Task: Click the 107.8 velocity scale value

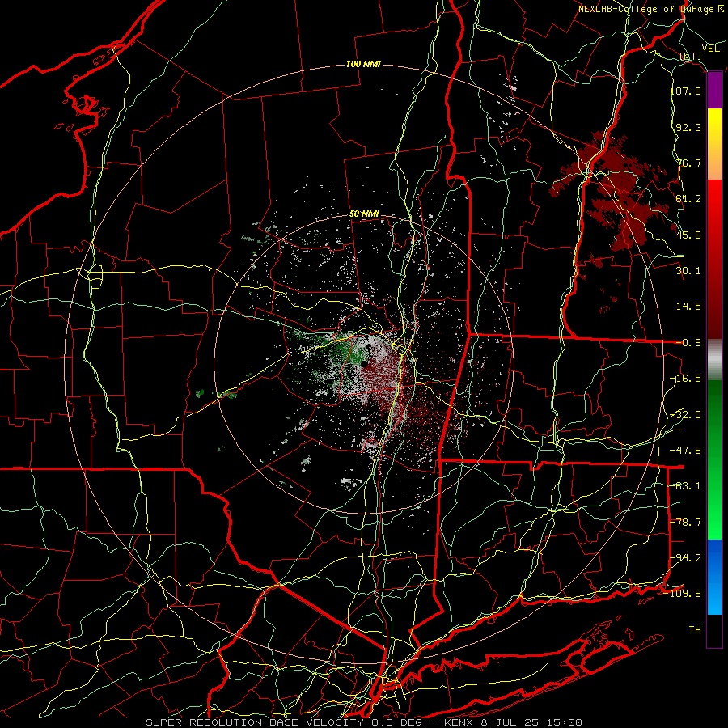Action: click(x=686, y=91)
